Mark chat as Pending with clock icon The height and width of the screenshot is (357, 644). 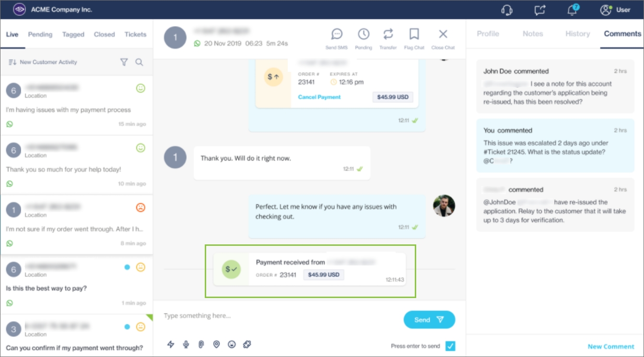tap(363, 35)
